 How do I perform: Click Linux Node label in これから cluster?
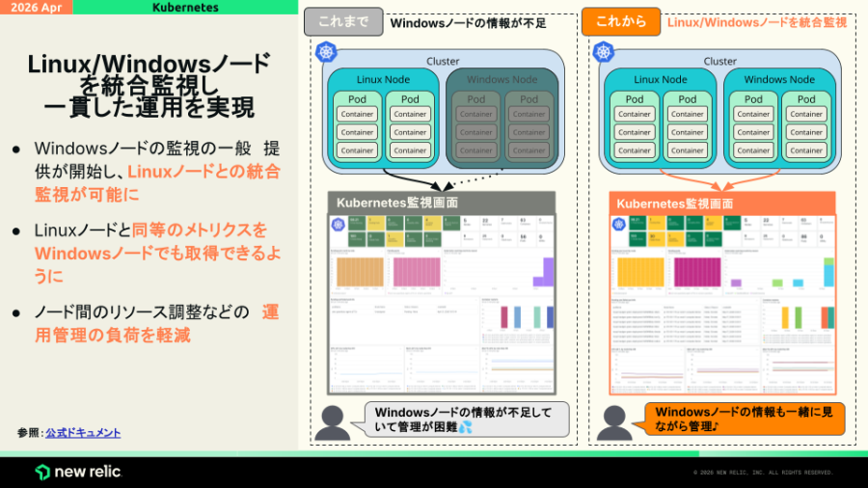(x=661, y=80)
